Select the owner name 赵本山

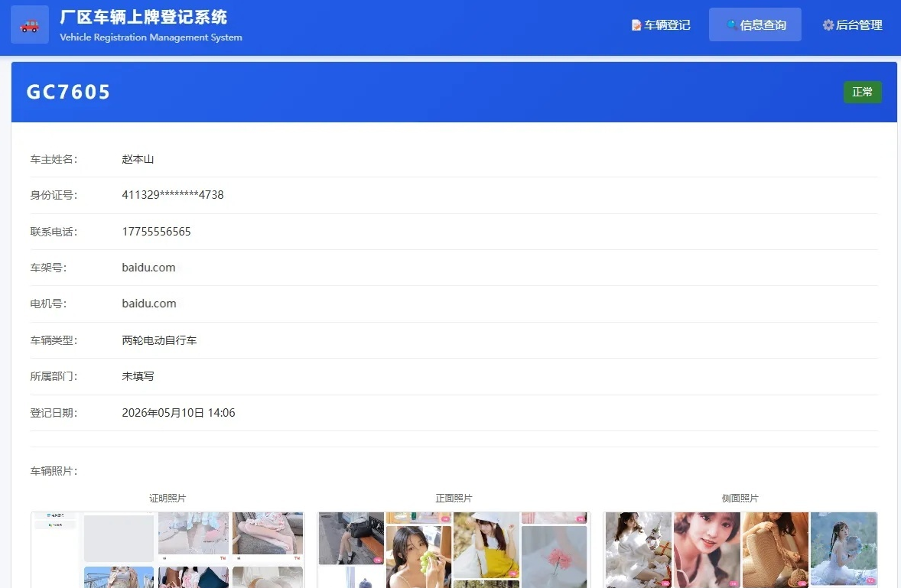(x=138, y=159)
